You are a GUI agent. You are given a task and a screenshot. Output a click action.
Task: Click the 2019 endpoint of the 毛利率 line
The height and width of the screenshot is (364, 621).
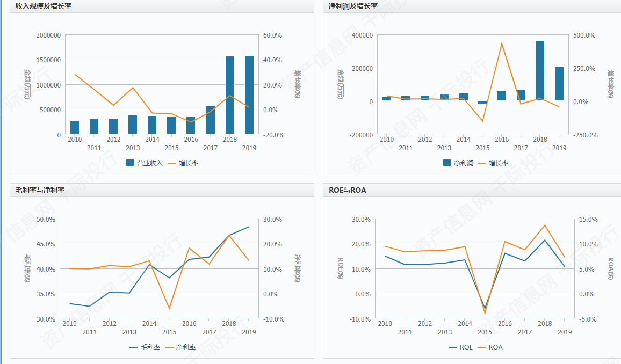click(x=249, y=227)
